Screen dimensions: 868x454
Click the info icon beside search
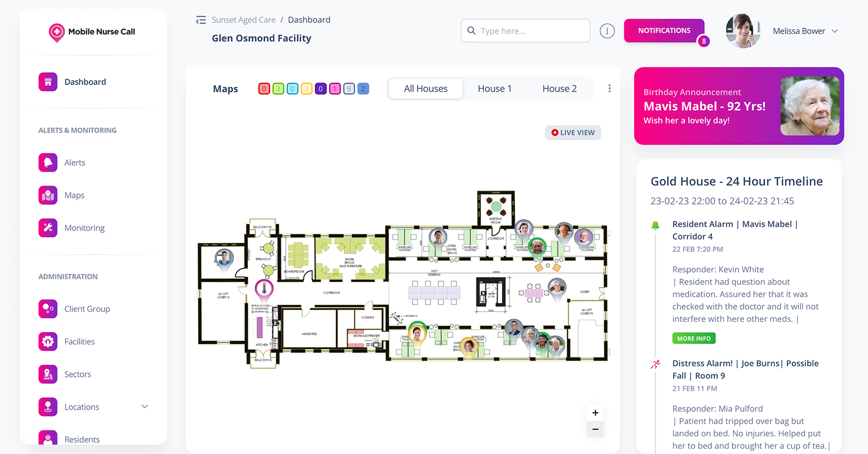[x=607, y=31]
